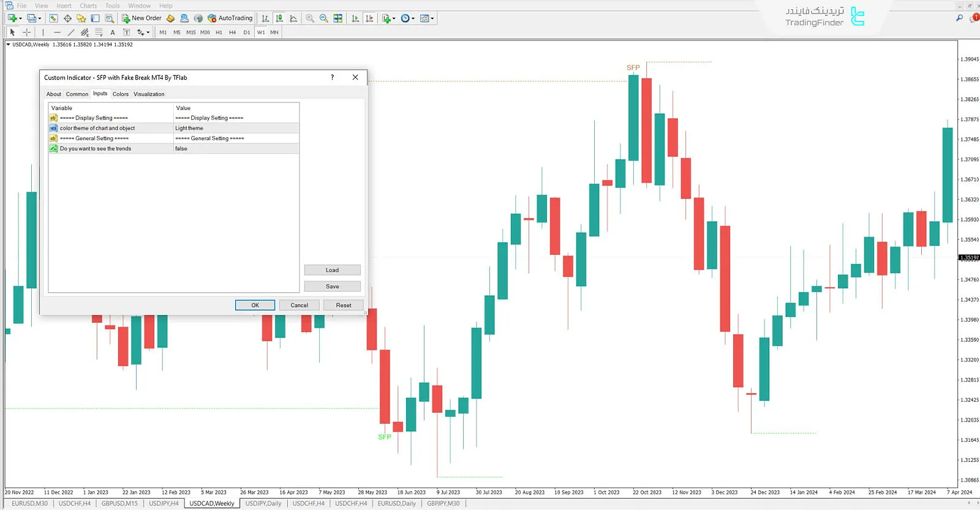Viewport: 980px width, 511px height.
Task: Click OK in the indicator dialog
Action: coord(255,305)
